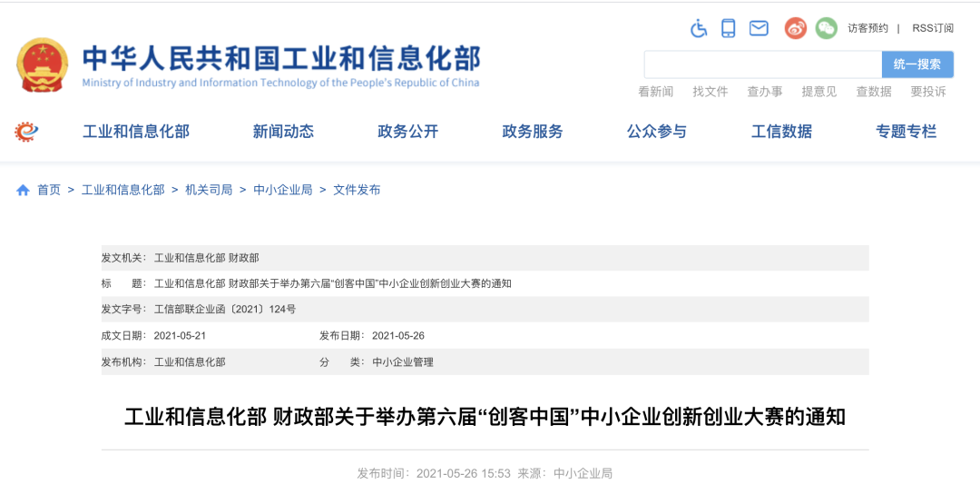
Task: Select 查数据 quick link
Action: tap(874, 92)
